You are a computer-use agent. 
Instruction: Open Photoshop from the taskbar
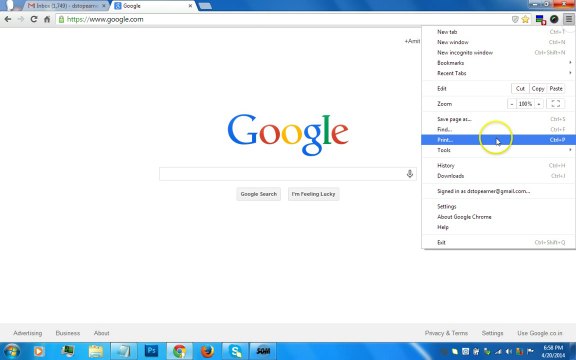151,351
